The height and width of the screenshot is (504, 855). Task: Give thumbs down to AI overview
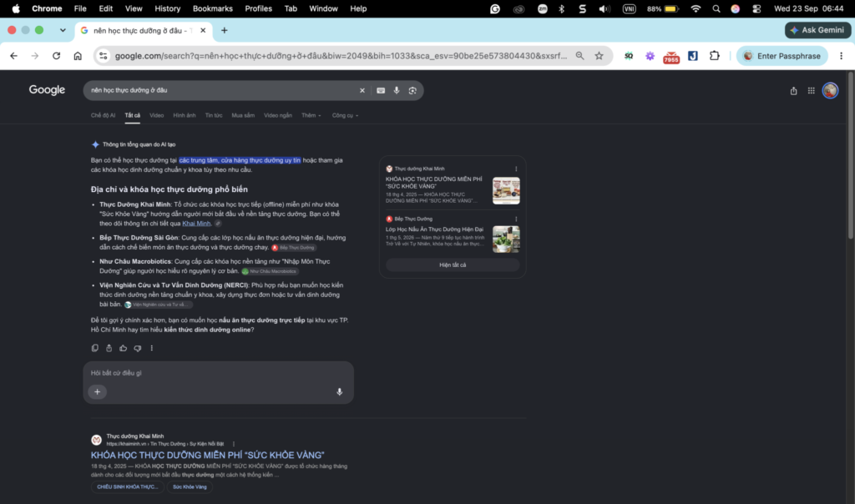[x=138, y=348]
